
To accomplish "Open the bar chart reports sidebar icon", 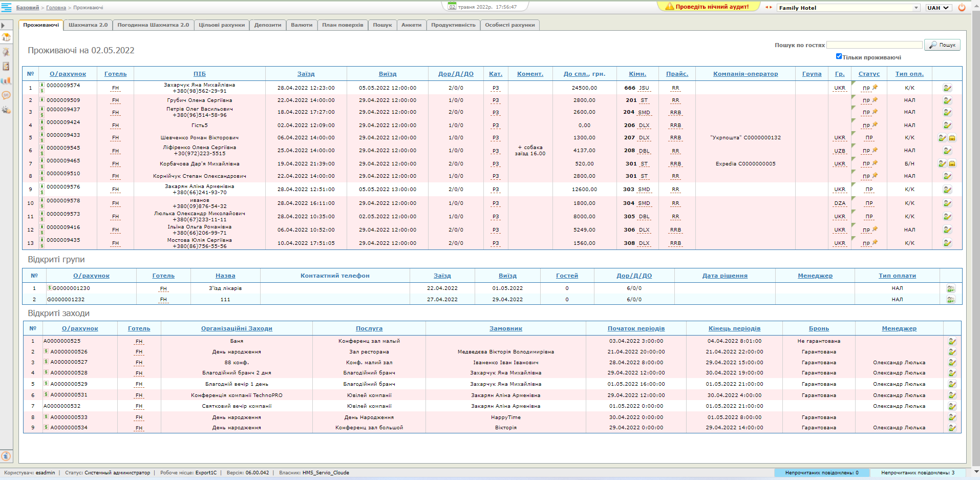I will coord(6,81).
